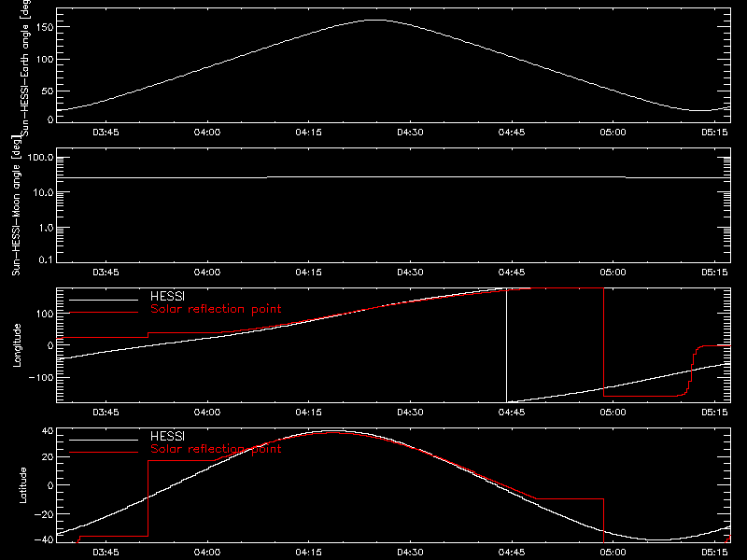Click the 1.0 tick on Moon angle plot
The width and height of the screenshot is (747, 560).
point(46,228)
